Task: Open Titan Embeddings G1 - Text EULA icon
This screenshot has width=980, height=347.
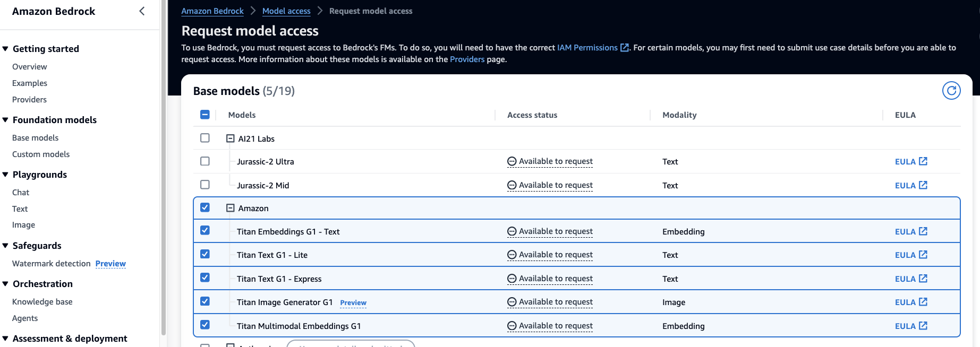Action: click(x=923, y=231)
